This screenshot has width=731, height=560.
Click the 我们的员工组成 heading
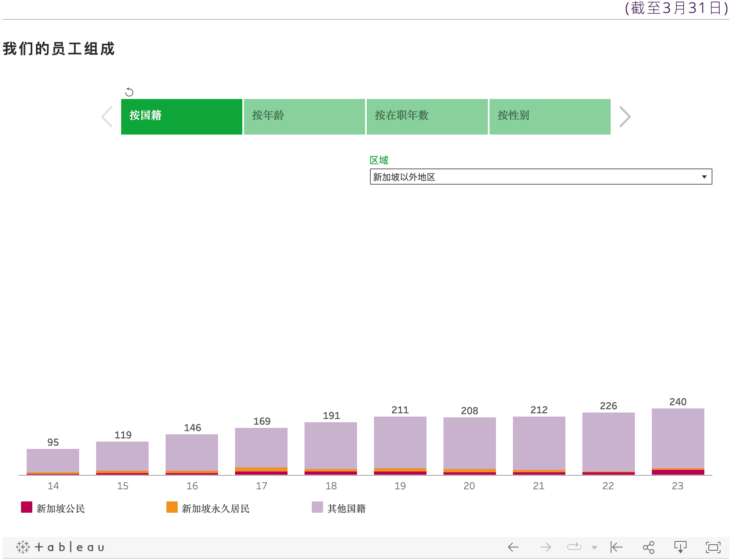pyautogui.click(x=59, y=48)
